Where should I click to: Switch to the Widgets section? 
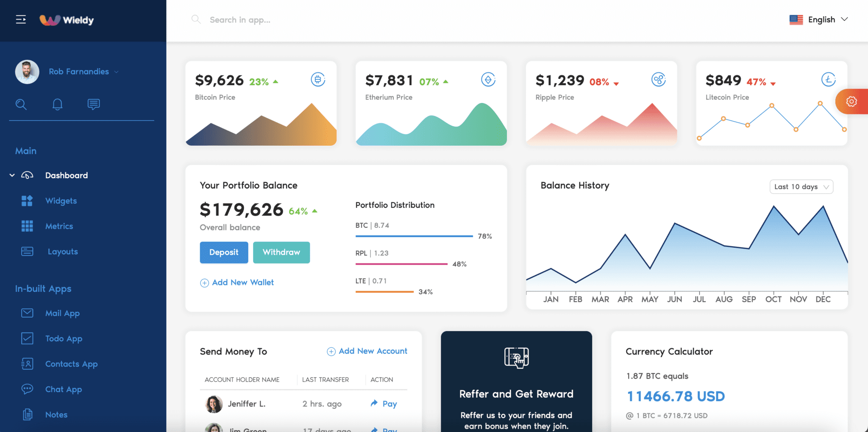(61, 200)
